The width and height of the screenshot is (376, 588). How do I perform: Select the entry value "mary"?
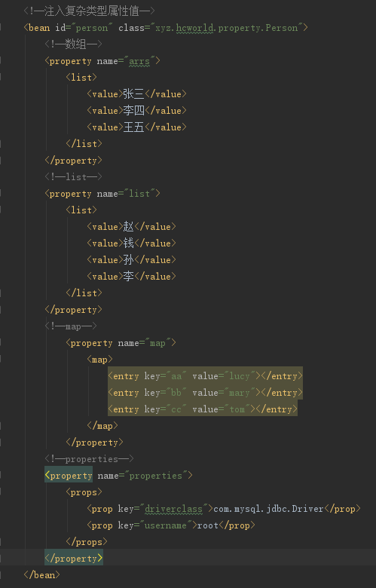(239, 393)
